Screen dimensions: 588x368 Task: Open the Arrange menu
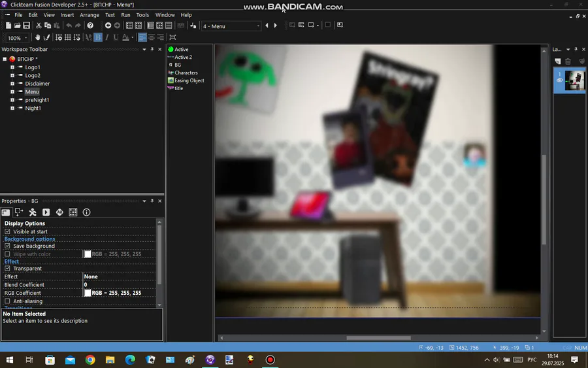pyautogui.click(x=90, y=15)
